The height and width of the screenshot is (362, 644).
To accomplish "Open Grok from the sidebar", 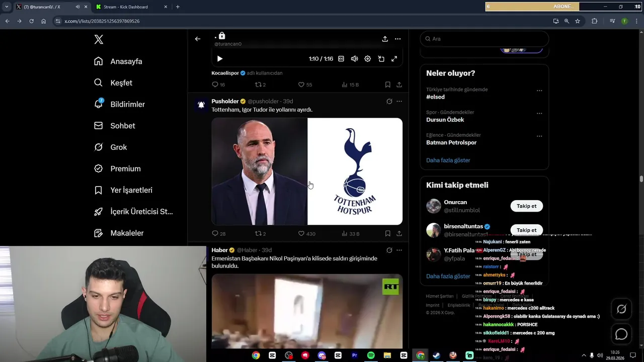I will (x=110, y=147).
